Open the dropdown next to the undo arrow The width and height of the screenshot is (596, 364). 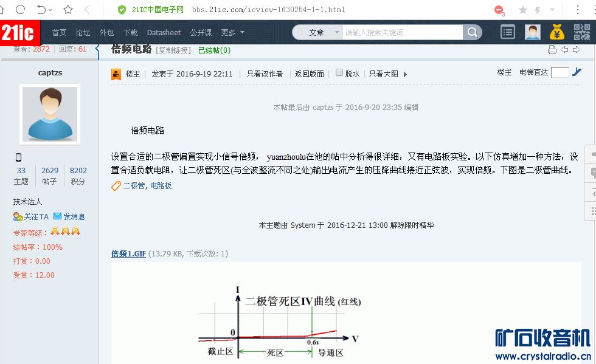pos(50,10)
